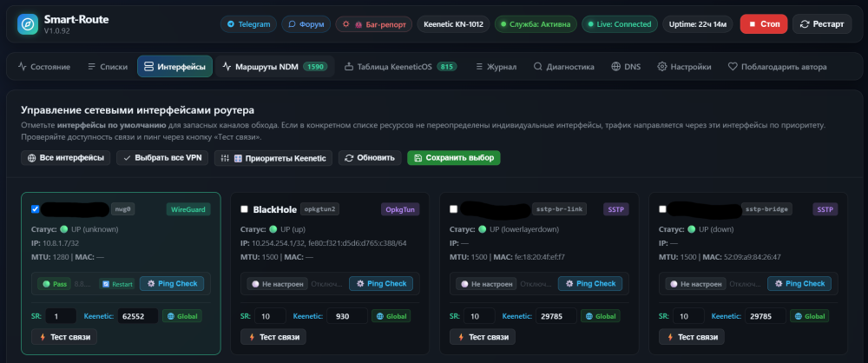Run lightning Тест связи for nwg0
Viewport: 868px width, 363px height.
click(64, 336)
